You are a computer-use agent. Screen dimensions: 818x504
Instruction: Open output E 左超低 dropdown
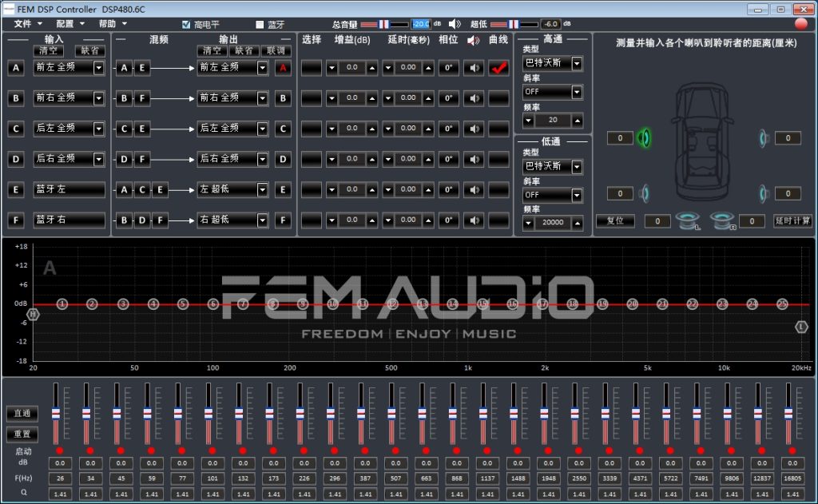pos(262,190)
